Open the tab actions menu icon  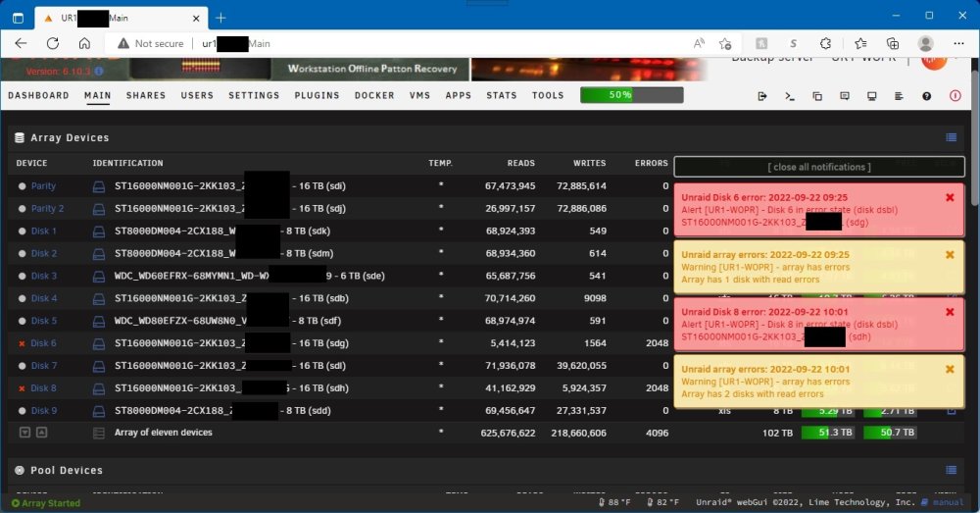18,18
